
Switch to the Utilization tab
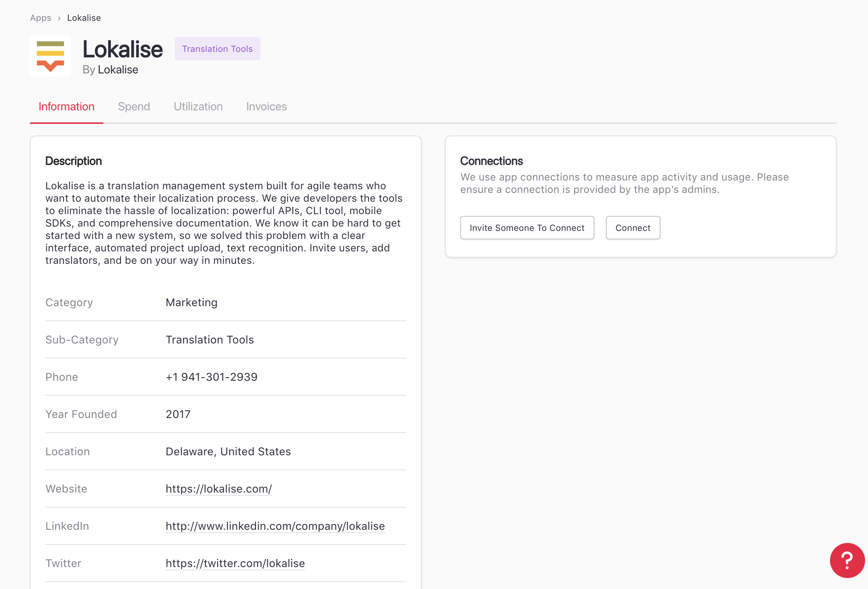pyautogui.click(x=198, y=107)
